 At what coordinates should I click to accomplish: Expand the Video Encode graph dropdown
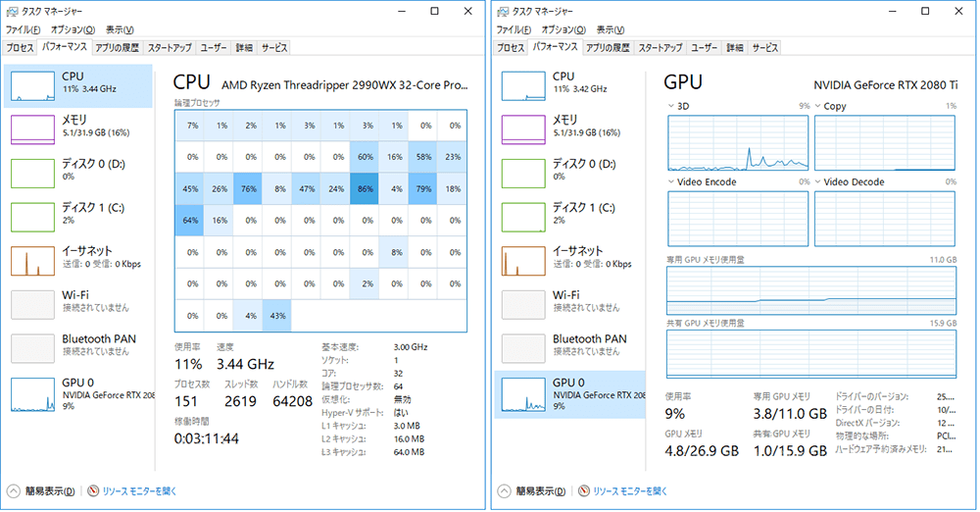[671, 182]
